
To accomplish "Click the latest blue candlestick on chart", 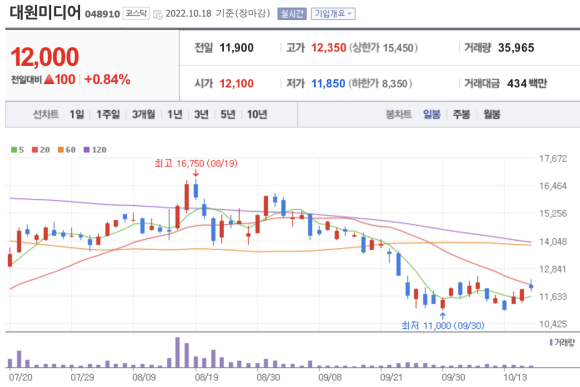I will pyautogui.click(x=531, y=286).
